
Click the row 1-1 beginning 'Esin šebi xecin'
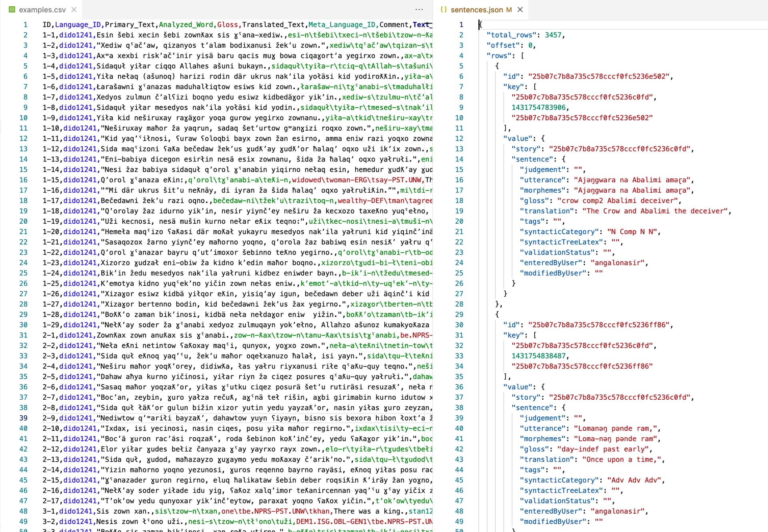click(238, 35)
